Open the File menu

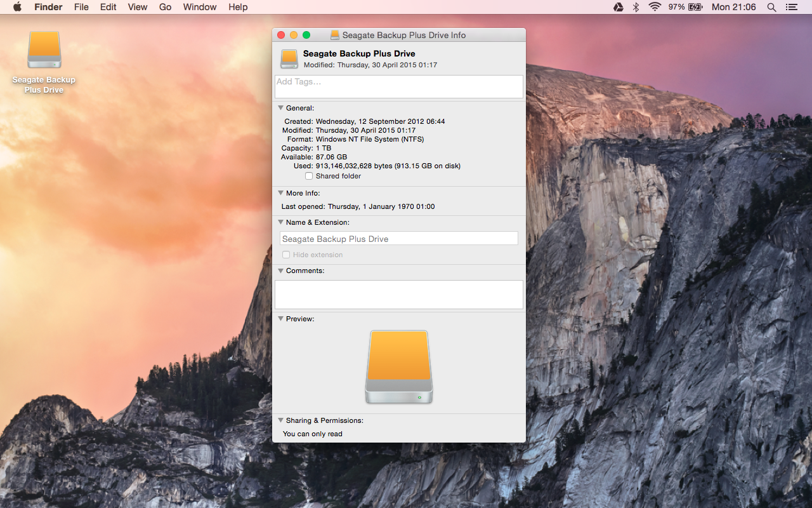click(x=81, y=7)
